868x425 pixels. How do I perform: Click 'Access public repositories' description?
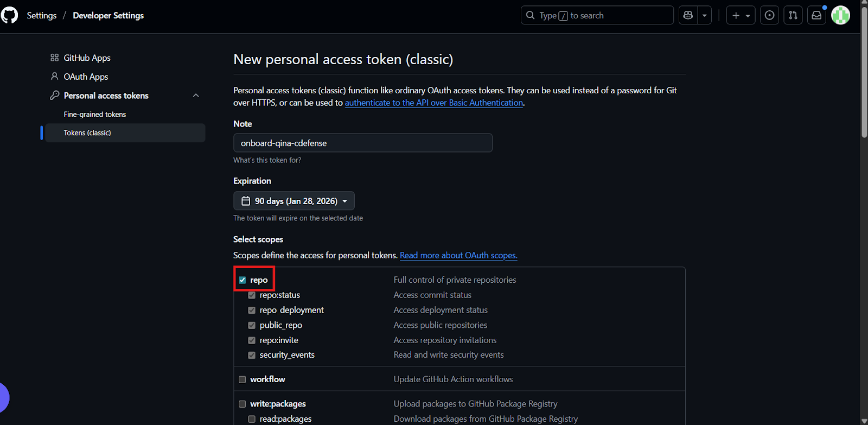coord(441,325)
